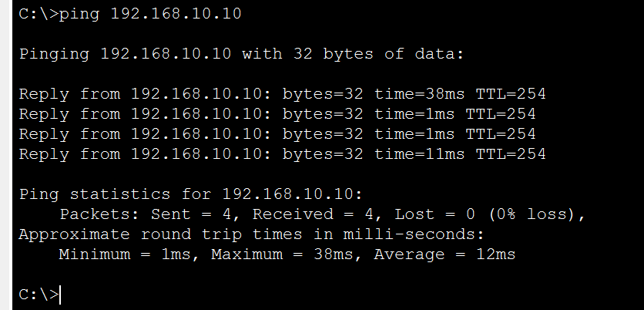Image resolution: width=644 pixels, height=310 pixels.
Task: Click the 'Approximate round trip times' line
Action: click(252, 234)
